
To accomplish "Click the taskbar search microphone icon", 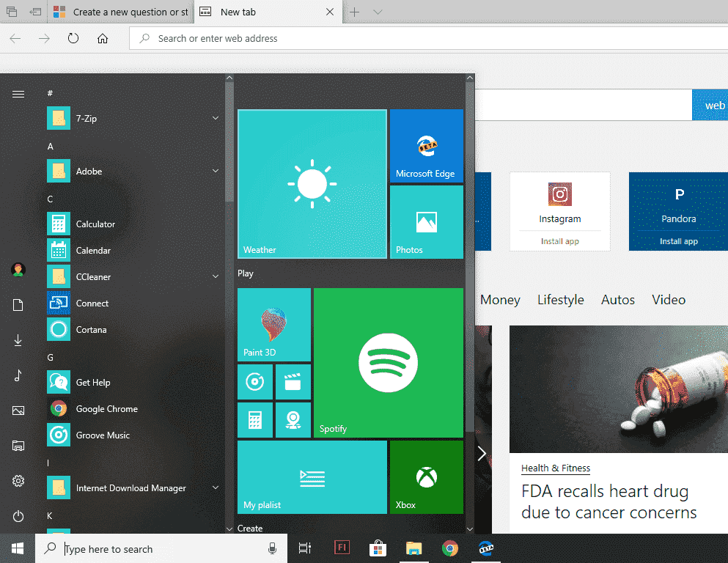I will click(x=273, y=548).
